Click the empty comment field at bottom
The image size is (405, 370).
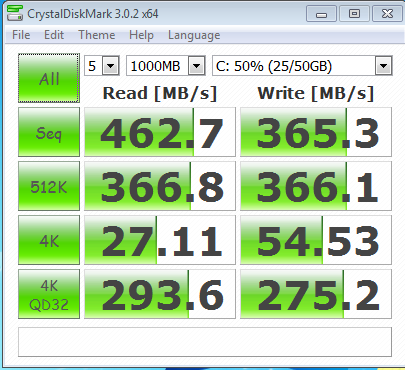205,342
